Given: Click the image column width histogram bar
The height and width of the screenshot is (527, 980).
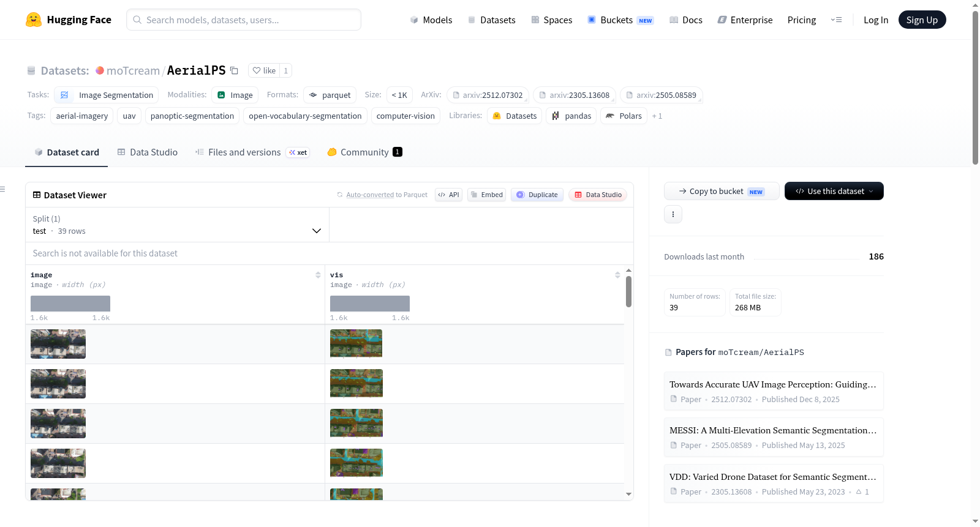Looking at the screenshot, I should pos(70,303).
